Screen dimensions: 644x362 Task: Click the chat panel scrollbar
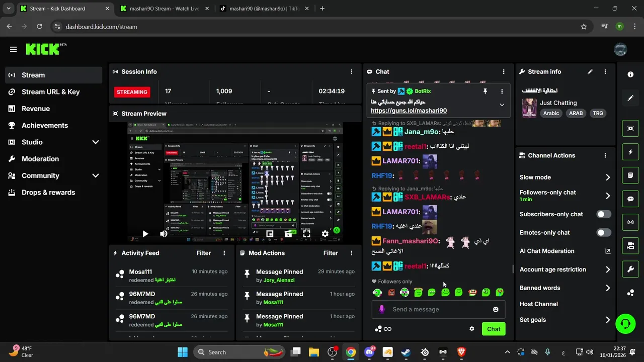512,269
